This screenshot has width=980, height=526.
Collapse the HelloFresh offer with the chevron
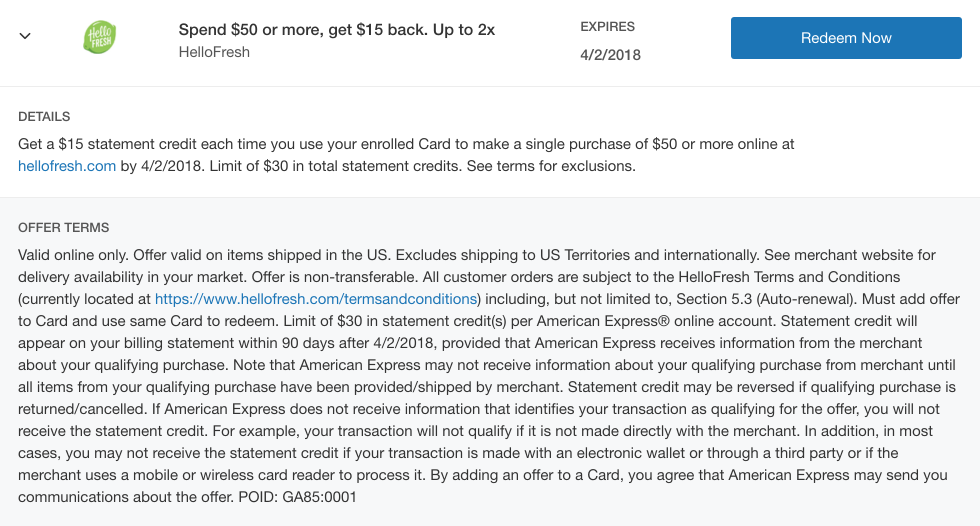click(x=25, y=36)
